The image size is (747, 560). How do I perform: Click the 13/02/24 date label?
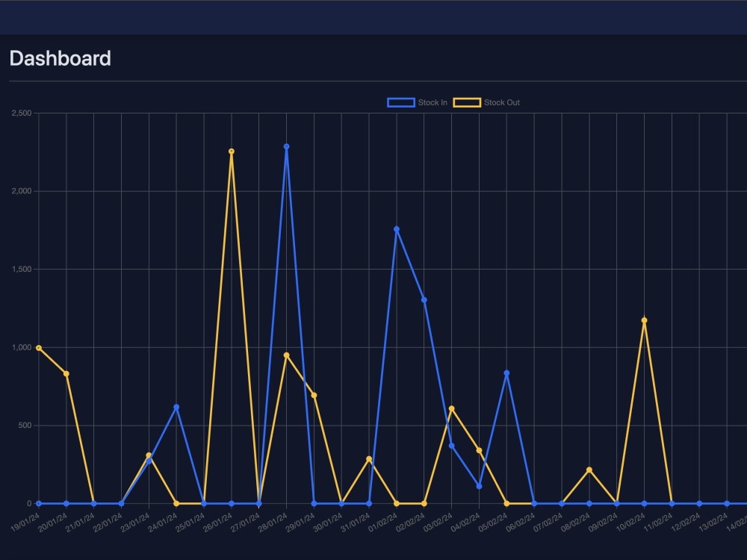pos(713,523)
